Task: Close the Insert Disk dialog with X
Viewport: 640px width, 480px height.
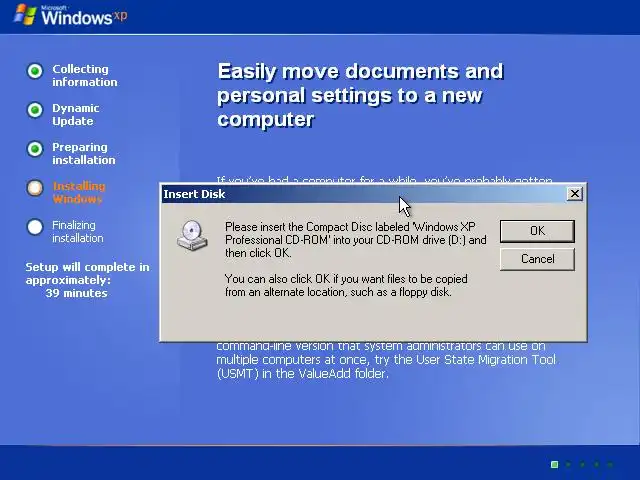Action: point(574,193)
